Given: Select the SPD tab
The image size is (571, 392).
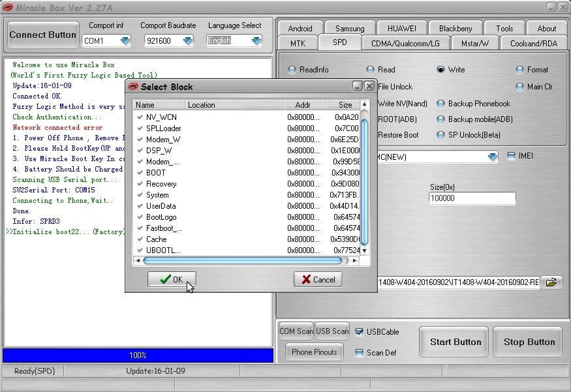Looking at the screenshot, I should pyautogui.click(x=340, y=42).
